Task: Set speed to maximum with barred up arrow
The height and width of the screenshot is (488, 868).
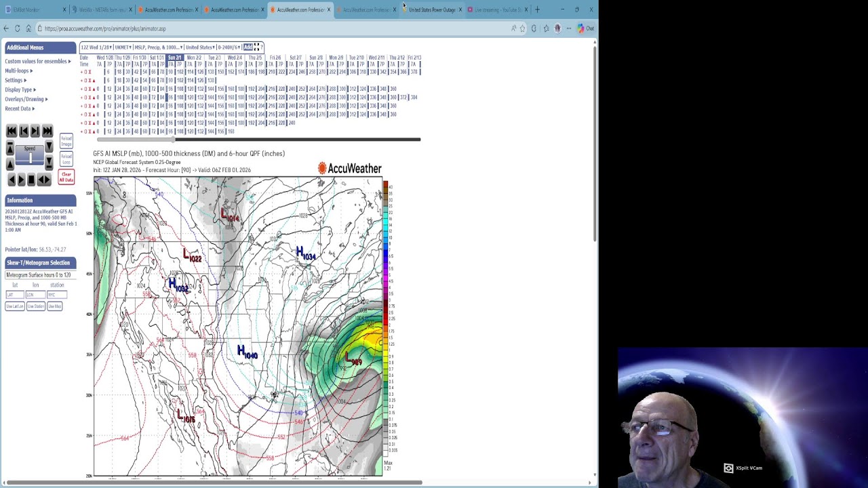Action: [x=10, y=148]
